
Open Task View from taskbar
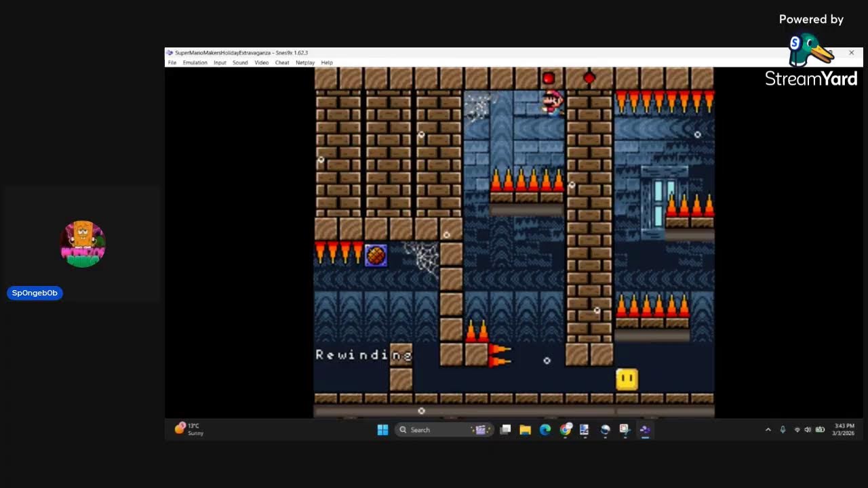click(505, 430)
